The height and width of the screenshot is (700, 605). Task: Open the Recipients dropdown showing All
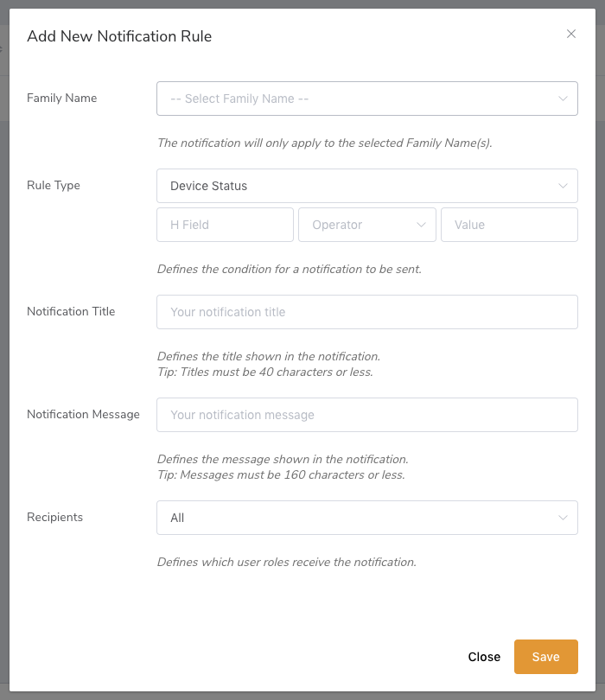click(367, 518)
